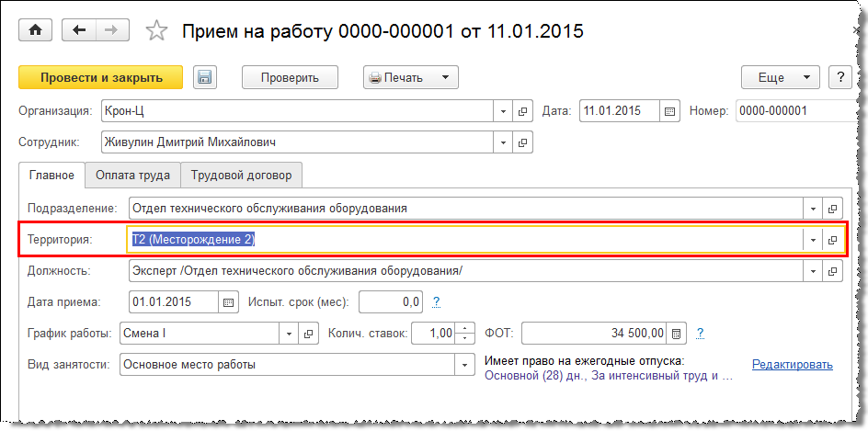Expand the Территория dropdown list
This screenshot has height=431, width=868.
(813, 240)
